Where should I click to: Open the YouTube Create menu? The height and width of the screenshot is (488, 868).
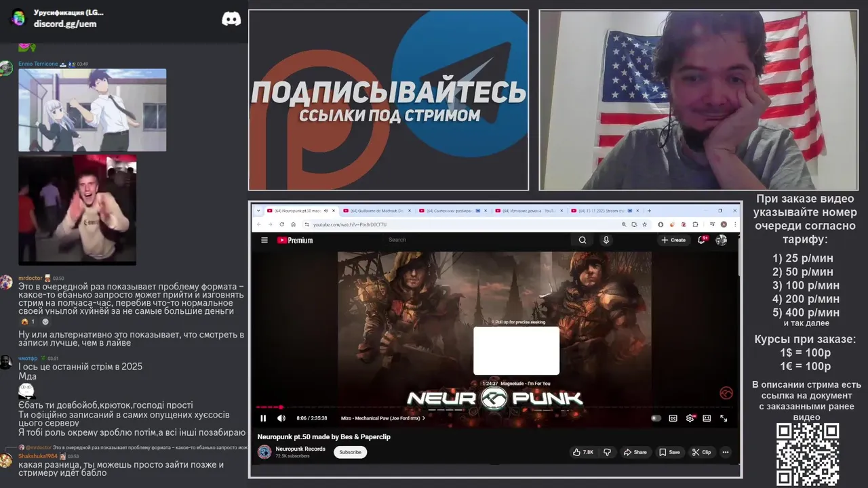tap(674, 240)
